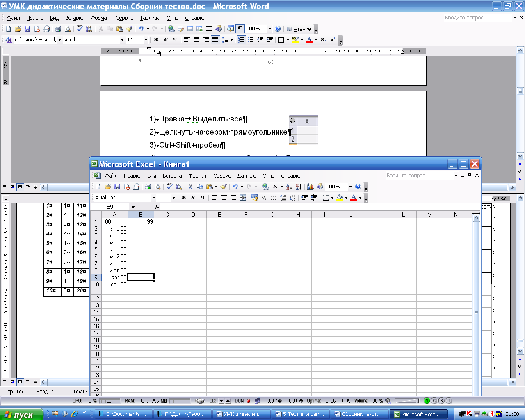Screen dimensions: 525x420
Task: Toggle Bold in Excel formatting toolbar
Action: coord(184,198)
